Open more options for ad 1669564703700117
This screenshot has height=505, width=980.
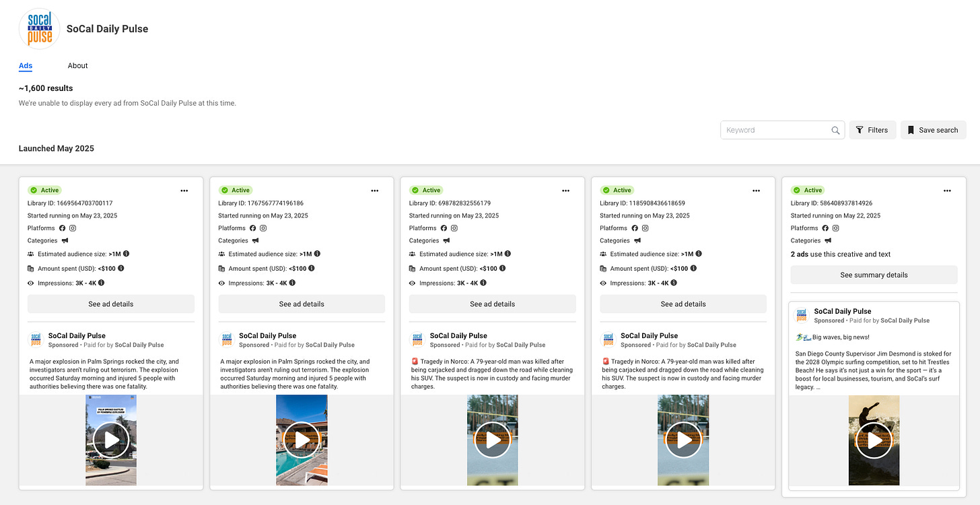184,191
